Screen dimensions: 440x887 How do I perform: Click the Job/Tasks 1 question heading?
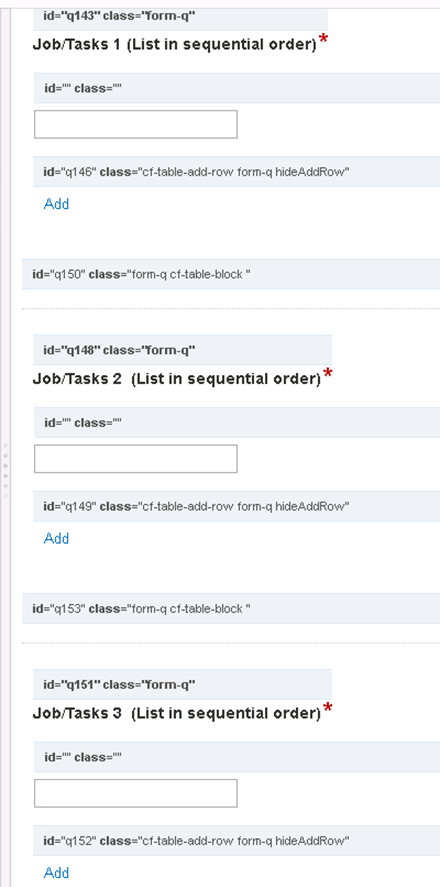click(x=174, y=44)
